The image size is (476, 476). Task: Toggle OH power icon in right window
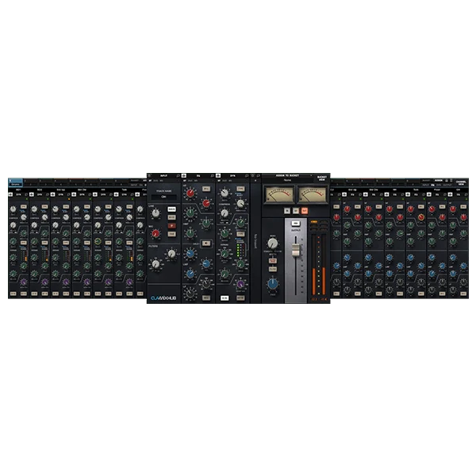[450, 194]
